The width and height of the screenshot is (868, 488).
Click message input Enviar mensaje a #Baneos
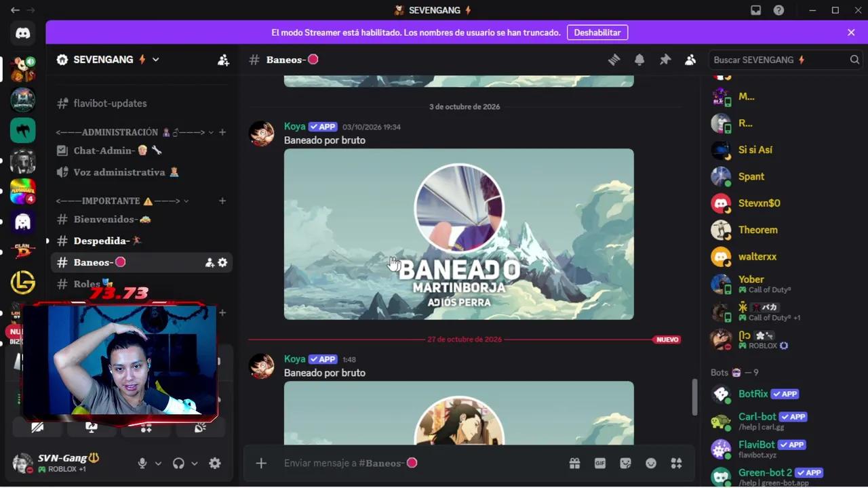(420, 464)
